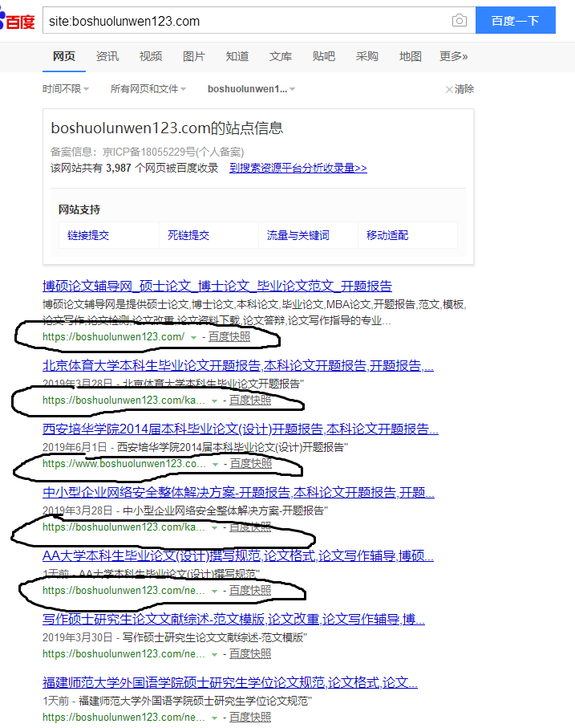This screenshot has height=728, width=575.
Task: Expand URL arrow under 中小型企业网络安全 result
Action: tap(214, 528)
